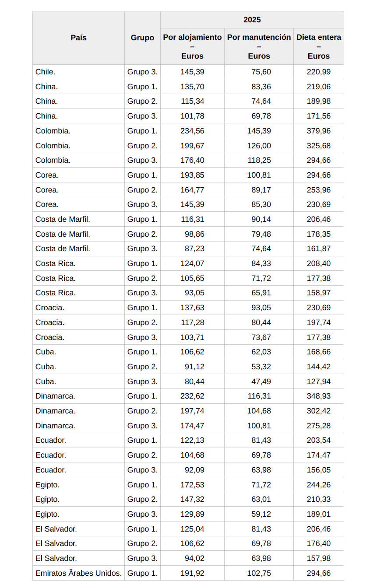Click the País column header
The height and width of the screenshot is (588, 384).
[78, 38]
